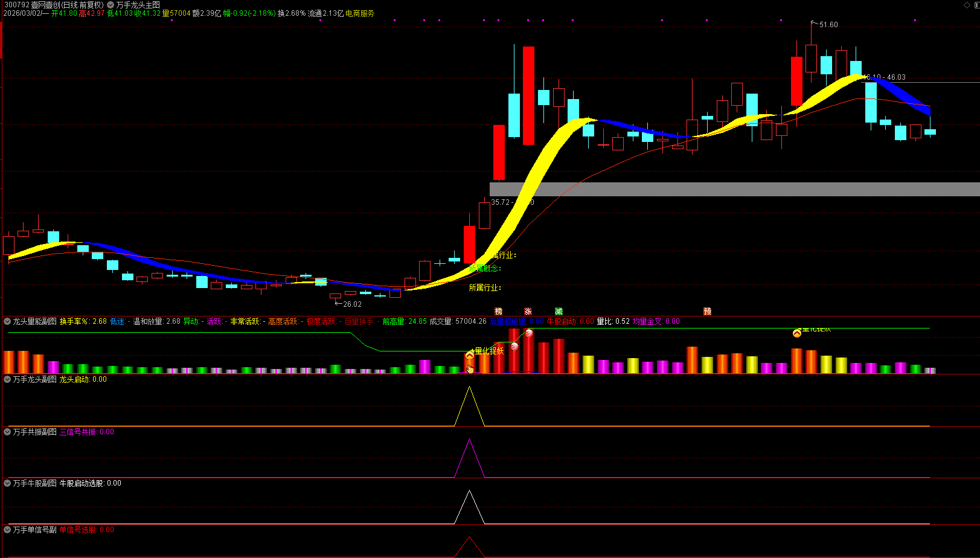Viewport: 980px width, 558px height.
Task: Click the 量化捉妖 signal icon on left
Action: coord(470,355)
